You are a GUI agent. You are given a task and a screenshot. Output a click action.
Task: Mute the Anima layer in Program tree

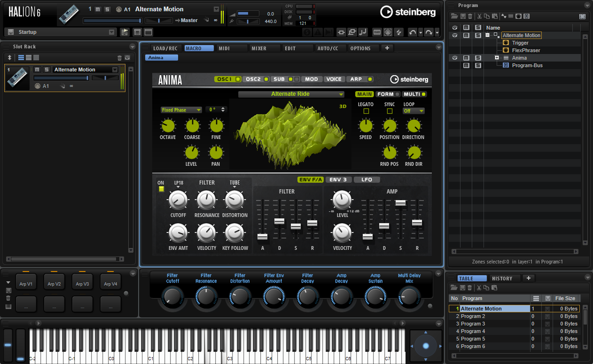pos(466,58)
